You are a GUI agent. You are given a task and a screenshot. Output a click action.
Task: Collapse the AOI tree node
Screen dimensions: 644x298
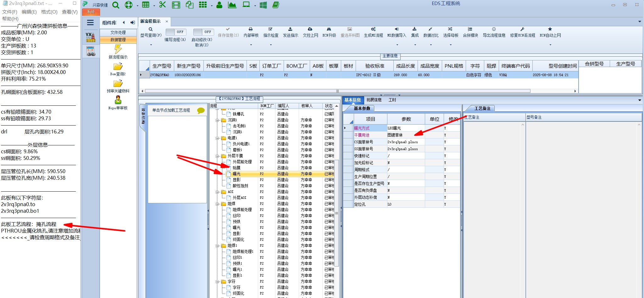217,192
